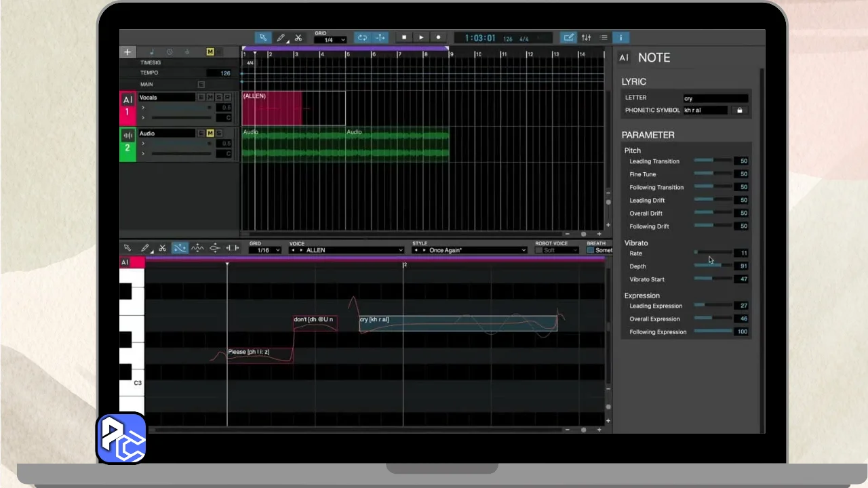
Task: Select the pencil tool in the piano roll toolbar
Action: 144,249
